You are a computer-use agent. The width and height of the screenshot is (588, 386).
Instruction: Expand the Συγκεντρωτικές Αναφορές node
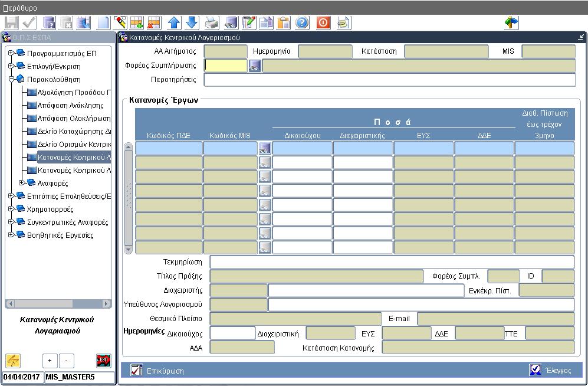(11, 222)
